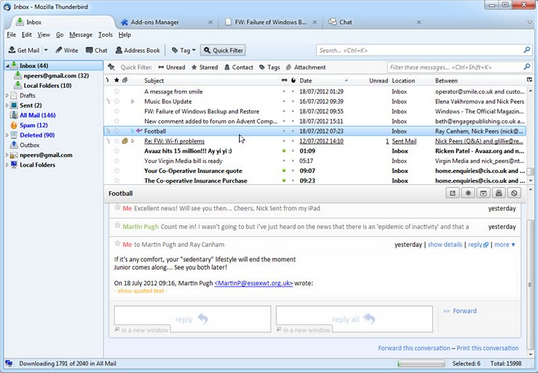Sort by the star column header
The height and width of the screenshot is (373, 538).
(117, 80)
